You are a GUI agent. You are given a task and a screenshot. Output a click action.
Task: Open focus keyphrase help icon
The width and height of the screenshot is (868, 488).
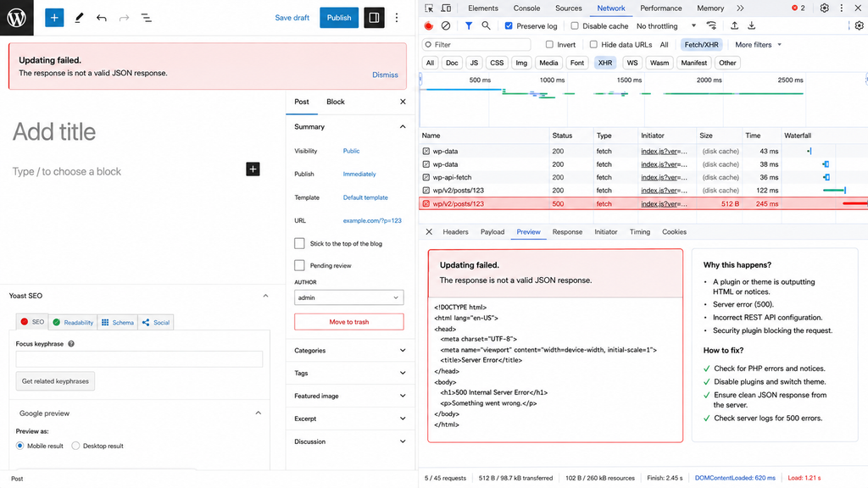pyautogui.click(x=71, y=344)
